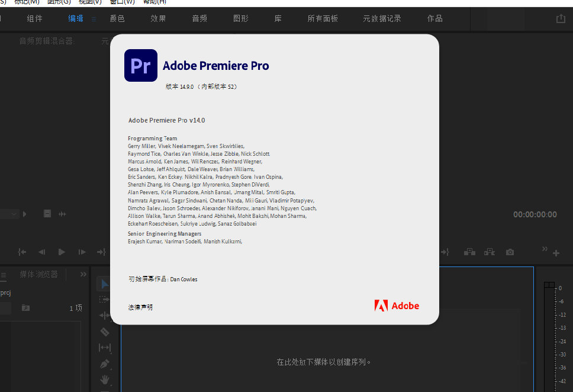This screenshot has width=573, height=392.
Task: Open the Project panel hamburger menu
Action: click(x=4, y=275)
